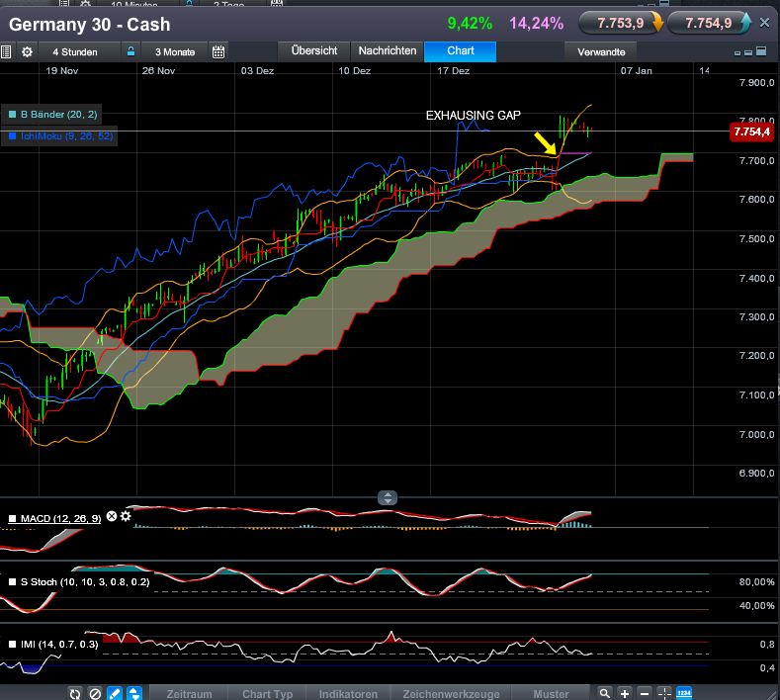Open the calendar date picker

click(x=218, y=51)
